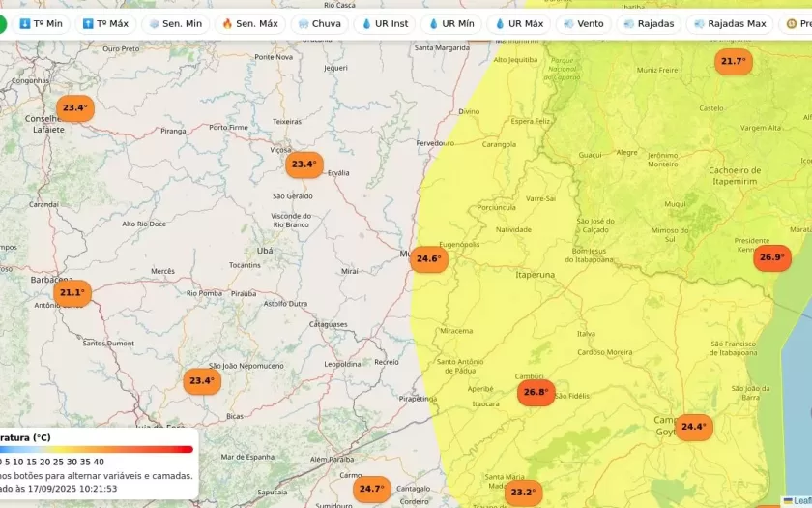Switch to Rajadas Max layer
The height and width of the screenshot is (508, 812).
click(x=729, y=23)
